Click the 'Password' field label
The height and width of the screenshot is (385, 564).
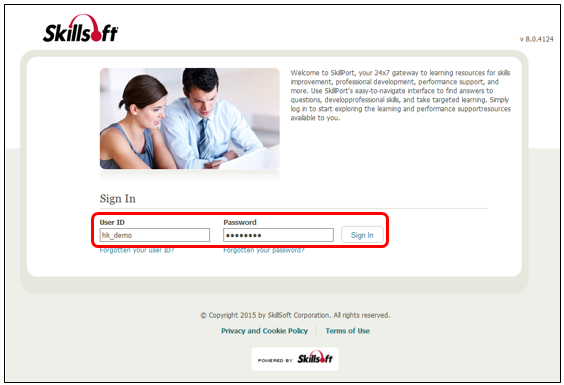240,222
